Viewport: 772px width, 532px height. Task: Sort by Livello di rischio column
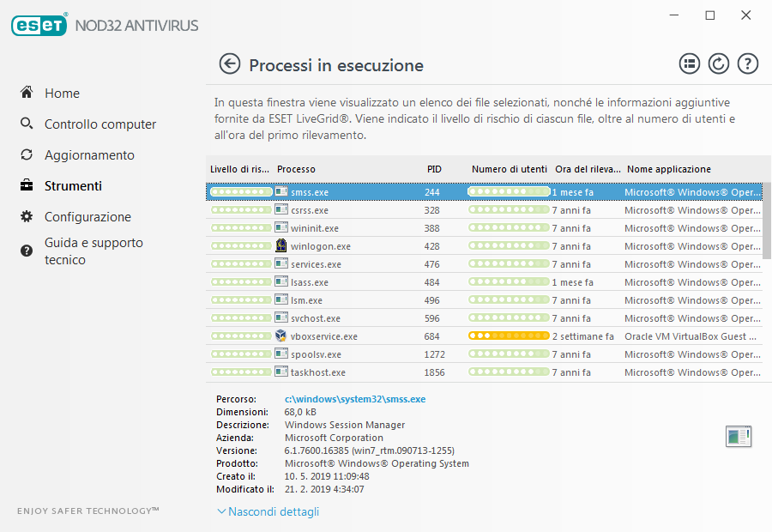(x=239, y=169)
